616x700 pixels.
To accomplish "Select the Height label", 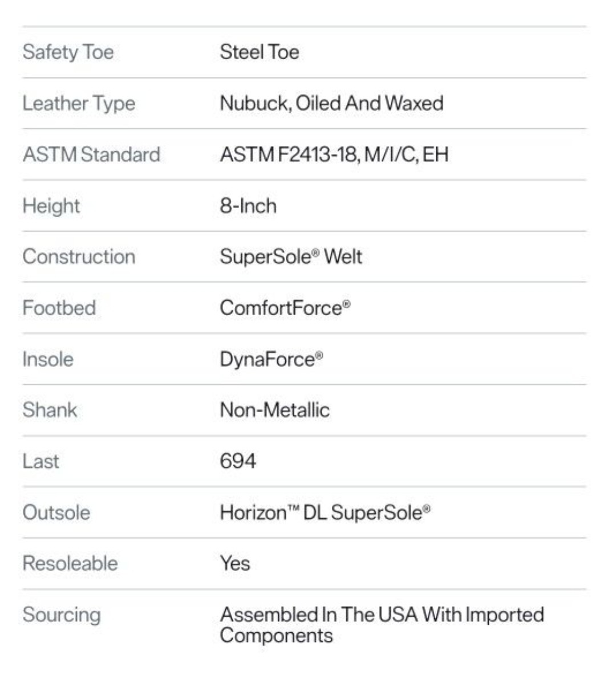I will point(51,206).
